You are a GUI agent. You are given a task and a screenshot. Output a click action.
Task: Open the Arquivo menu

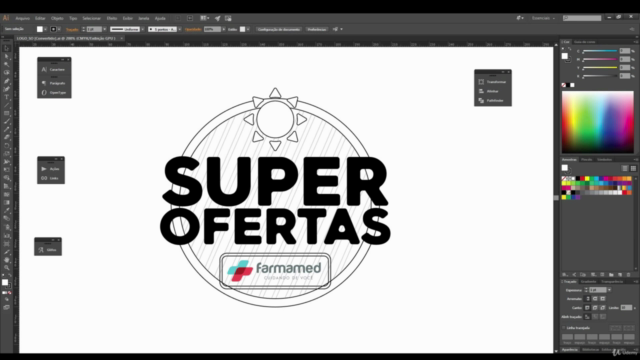pyautogui.click(x=22, y=18)
